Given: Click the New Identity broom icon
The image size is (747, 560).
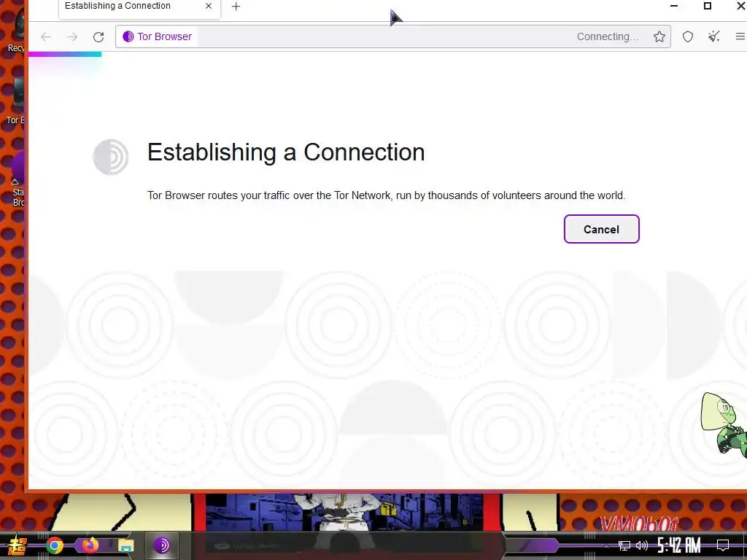Looking at the screenshot, I should pyautogui.click(x=713, y=36).
